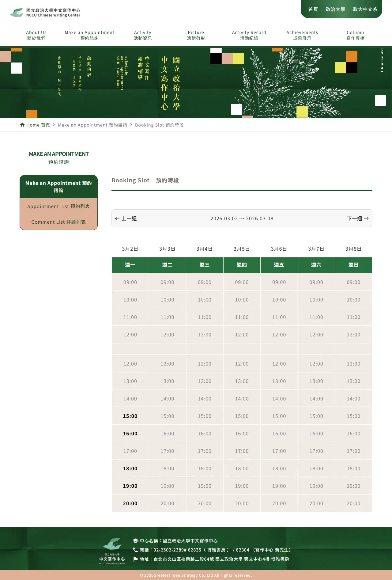
Task: Go to previous week with 上一週
Action: pyautogui.click(x=126, y=218)
